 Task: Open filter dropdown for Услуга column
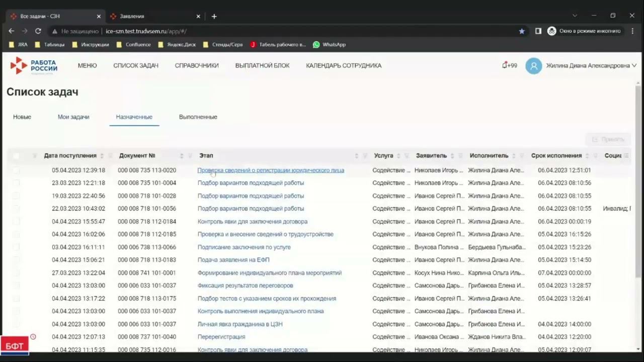click(407, 156)
